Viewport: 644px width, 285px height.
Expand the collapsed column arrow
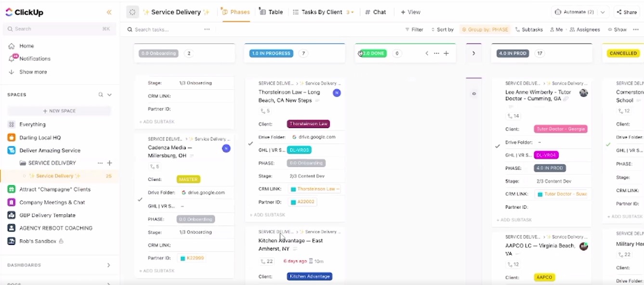point(473,53)
